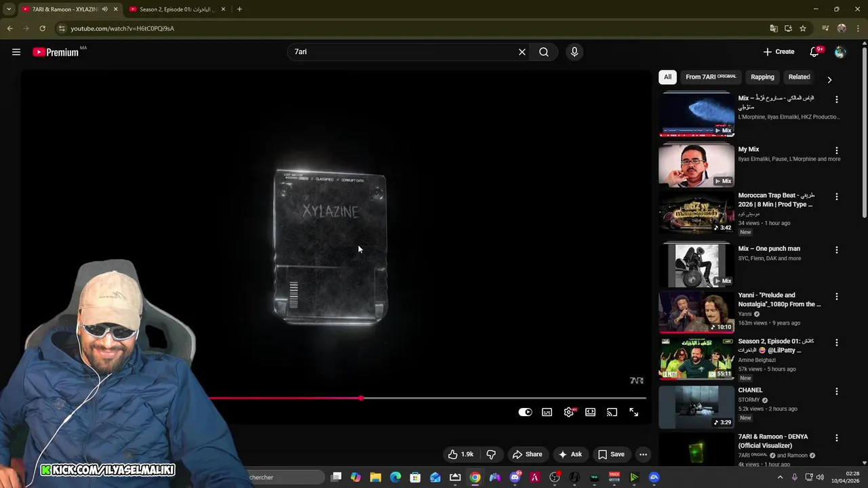Clear the search text with the X
The width and height of the screenshot is (868, 488).
(x=522, y=52)
